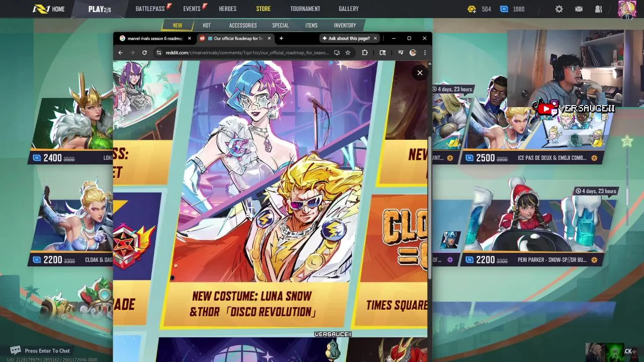This screenshot has height=362, width=644.
Task: Click 'Ask about this page?' button
Action: click(347, 38)
